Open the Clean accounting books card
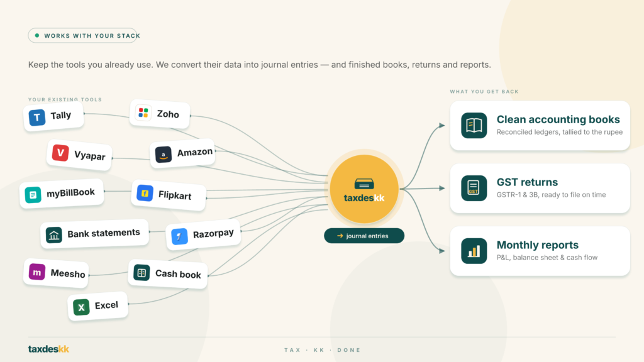The height and width of the screenshot is (362, 644). pyautogui.click(x=540, y=126)
